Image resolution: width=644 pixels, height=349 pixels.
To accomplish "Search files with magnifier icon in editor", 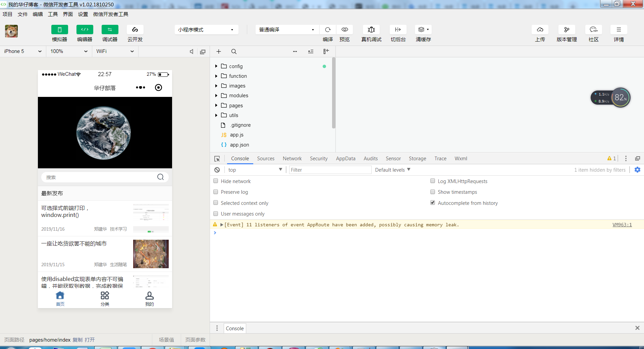I will point(234,52).
